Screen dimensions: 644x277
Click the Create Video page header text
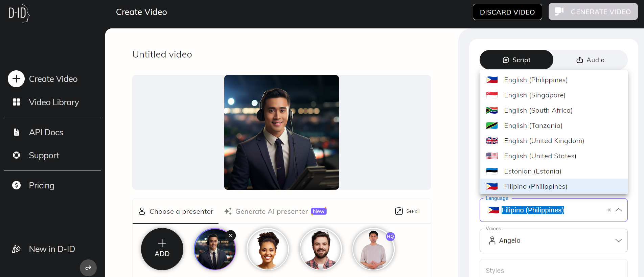(x=141, y=12)
